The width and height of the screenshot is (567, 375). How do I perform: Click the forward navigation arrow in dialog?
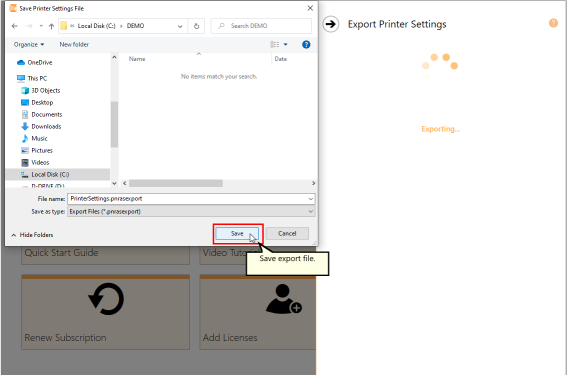[29, 26]
